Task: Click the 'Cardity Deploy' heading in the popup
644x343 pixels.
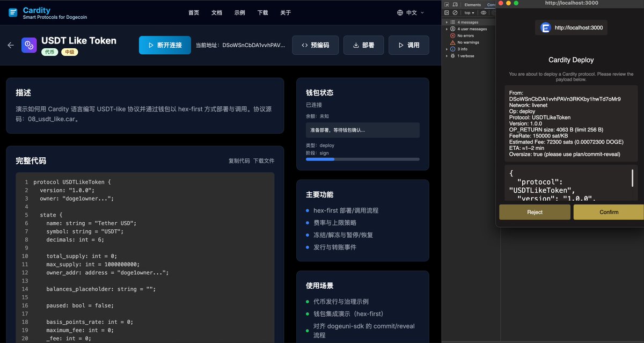Action: pos(571,60)
